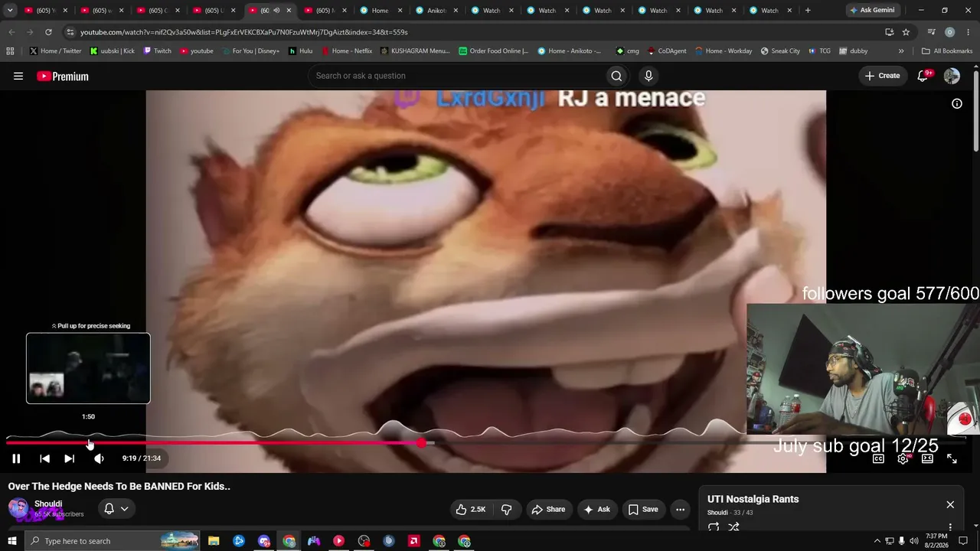Save video to a playlist
980x551 pixels.
click(643, 509)
